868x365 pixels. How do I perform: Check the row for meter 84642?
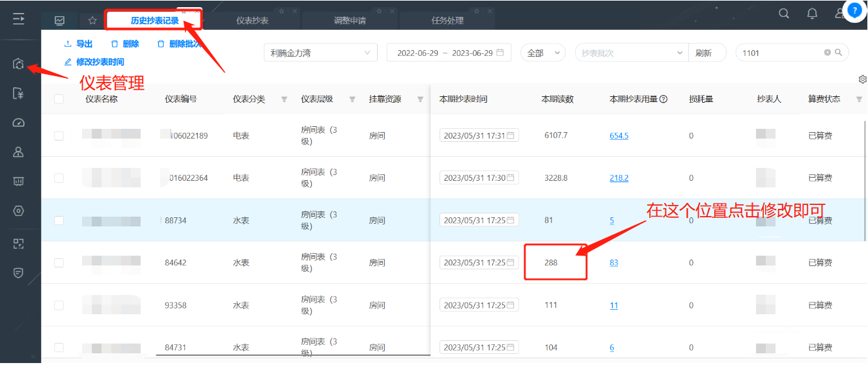[x=59, y=263]
